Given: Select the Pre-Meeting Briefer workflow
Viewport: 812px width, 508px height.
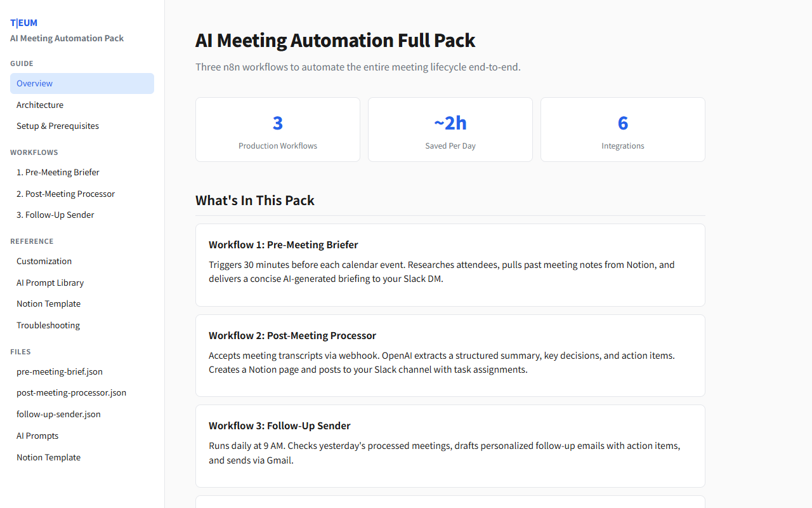Looking at the screenshot, I should [x=58, y=172].
